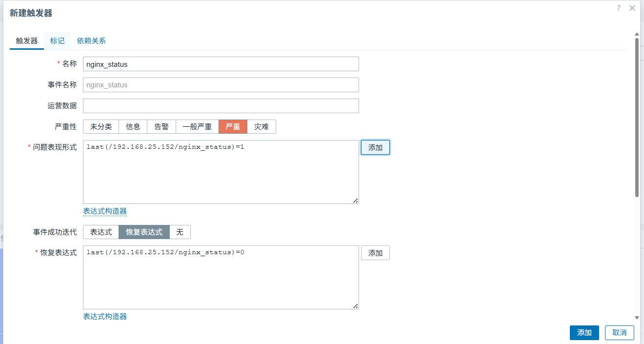The width and height of the screenshot is (644, 344).
Task: Click the recovery expression resize handle
Action: pyautogui.click(x=355, y=306)
